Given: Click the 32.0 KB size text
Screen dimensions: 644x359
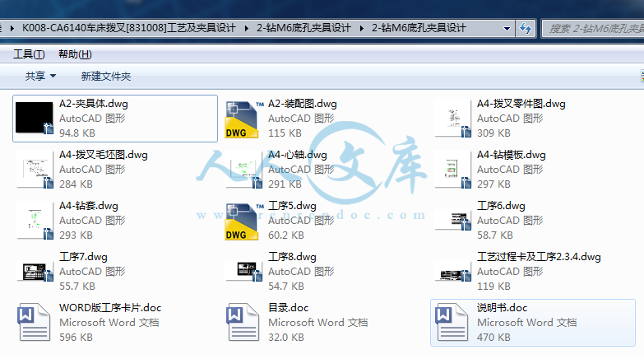Looking at the screenshot, I should [x=286, y=338].
